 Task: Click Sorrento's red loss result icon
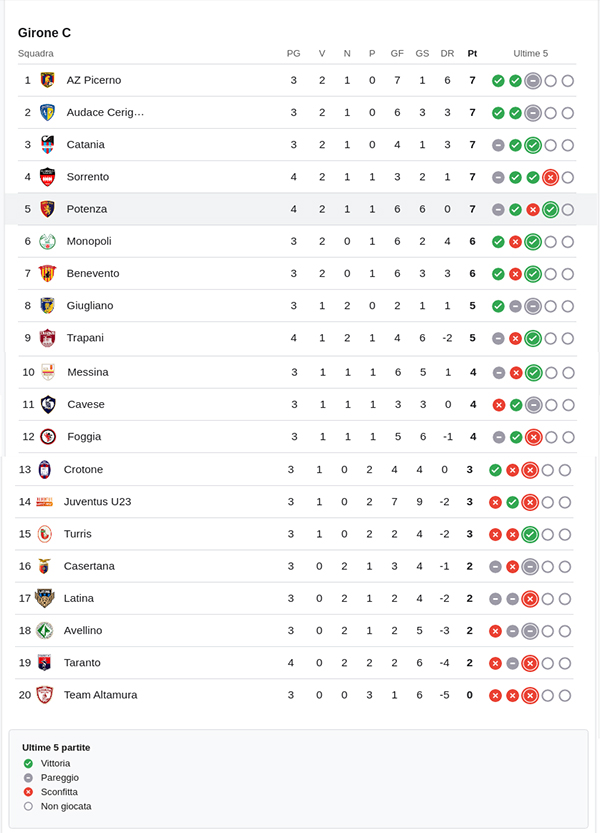coord(550,177)
